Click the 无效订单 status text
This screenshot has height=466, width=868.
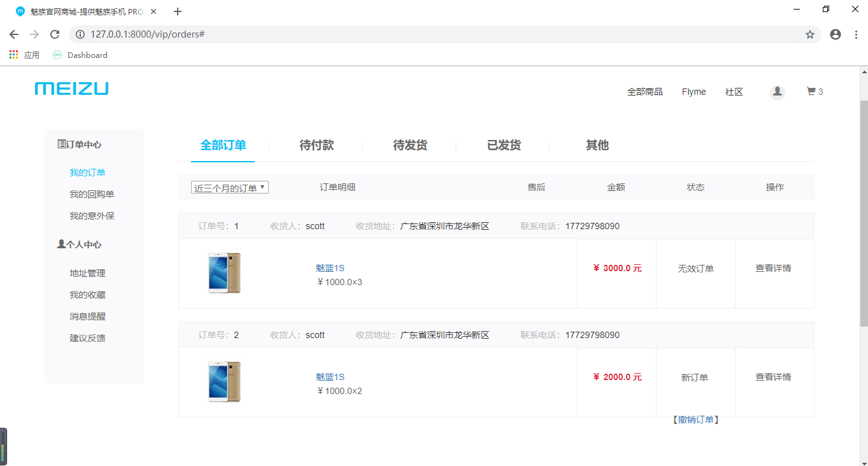coord(695,269)
